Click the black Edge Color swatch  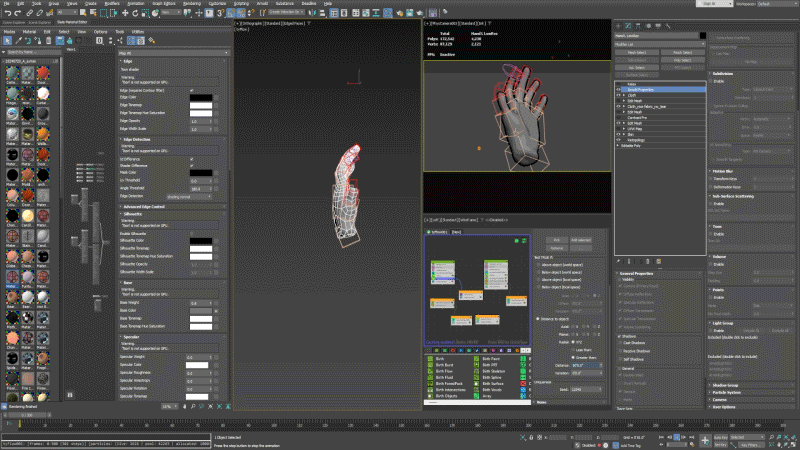coord(201,97)
